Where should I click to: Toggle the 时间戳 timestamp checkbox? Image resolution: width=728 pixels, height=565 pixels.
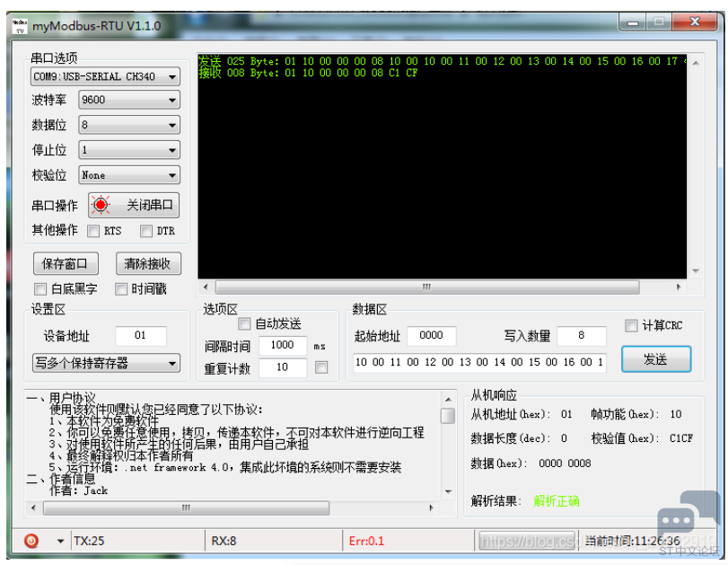pos(121,289)
